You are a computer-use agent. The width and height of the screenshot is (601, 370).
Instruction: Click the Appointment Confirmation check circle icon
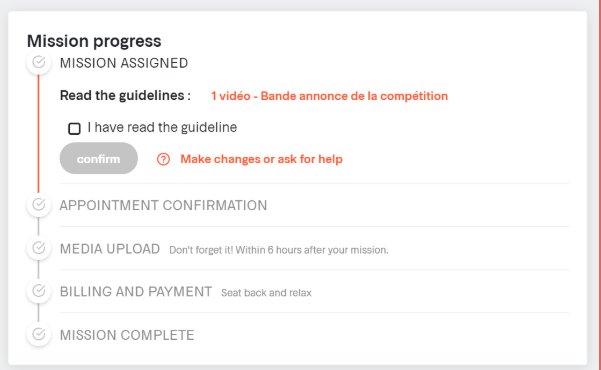(39, 205)
